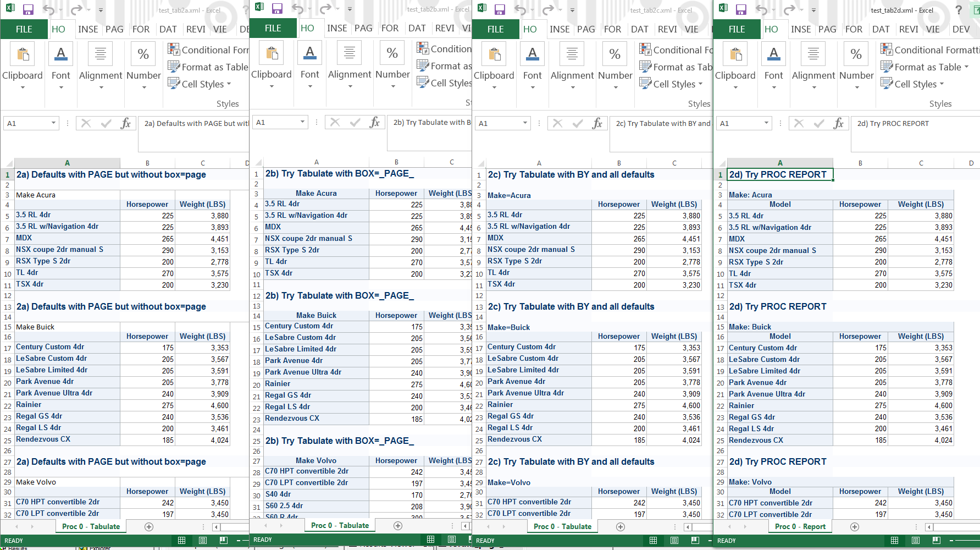The width and height of the screenshot is (980, 550).
Task: Open DEV ribbon tab in test_tab2d.xml window
Action: pyautogui.click(x=961, y=29)
